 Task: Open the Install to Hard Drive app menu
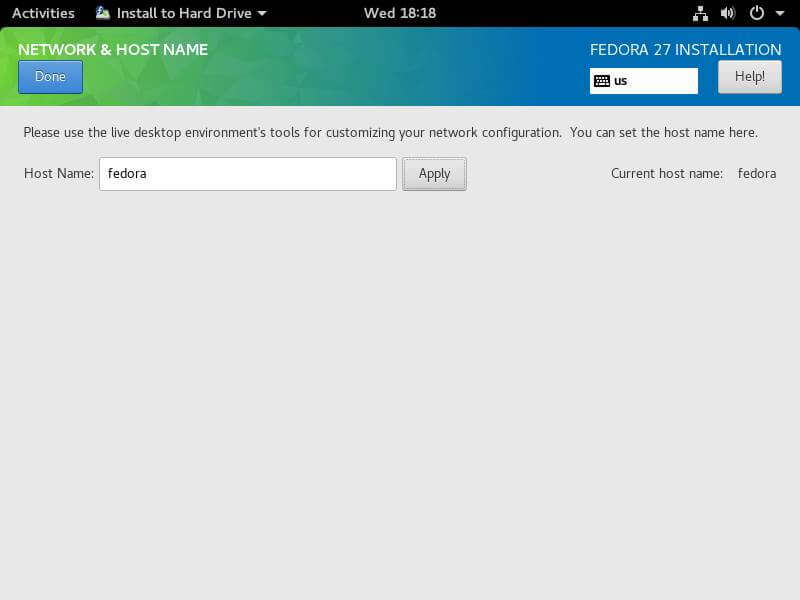[x=182, y=13]
